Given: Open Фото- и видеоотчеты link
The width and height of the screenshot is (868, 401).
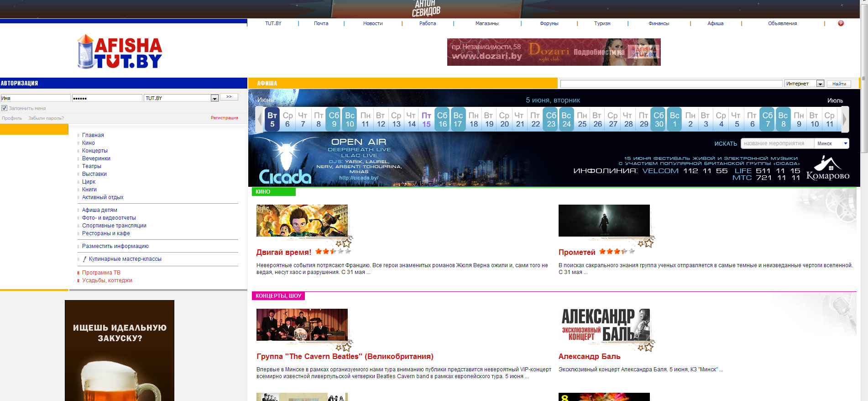Looking at the screenshot, I should (109, 218).
